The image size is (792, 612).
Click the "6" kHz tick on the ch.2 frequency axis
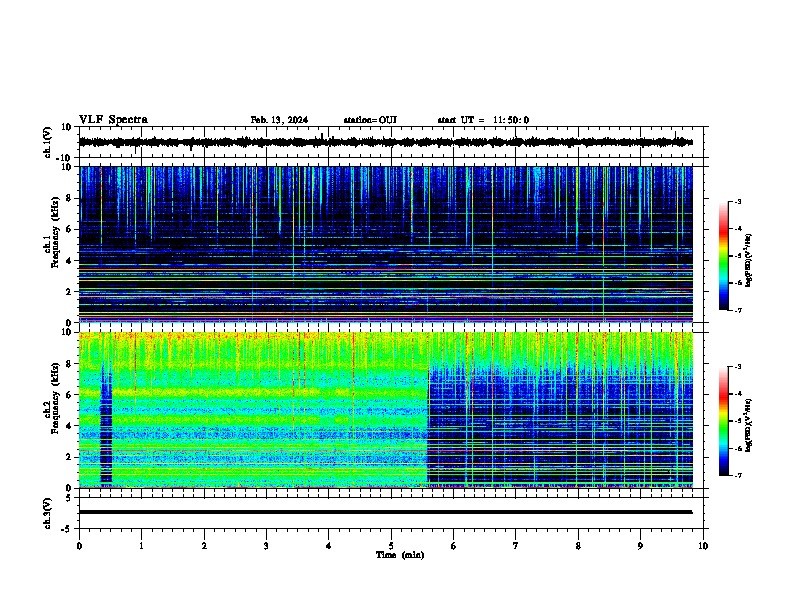70,395
